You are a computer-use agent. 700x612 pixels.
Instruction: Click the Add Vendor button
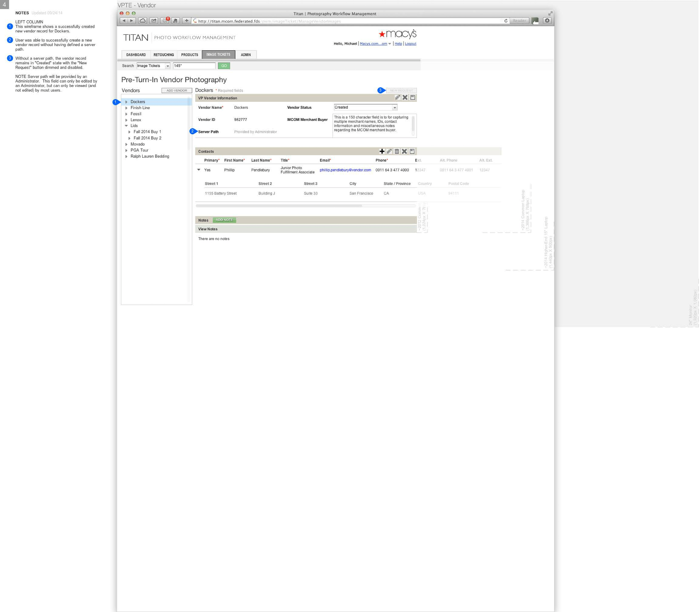[x=177, y=91]
